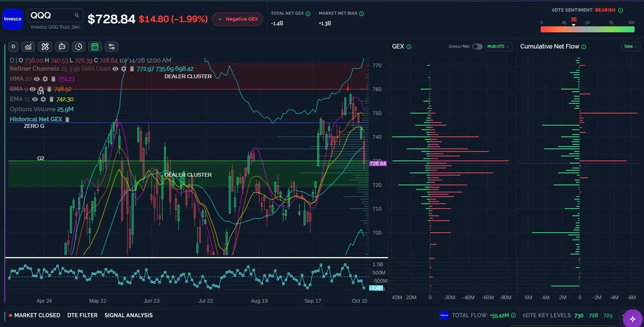Click the MARKET CLOSED status tab
Viewport: 644px width, 327px height.
pos(35,315)
